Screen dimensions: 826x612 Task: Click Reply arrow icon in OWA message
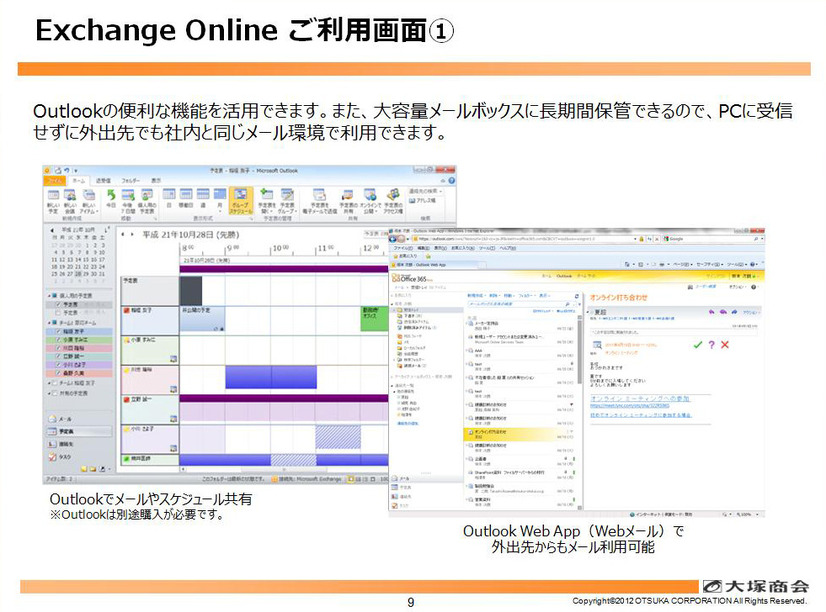tap(712, 312)
